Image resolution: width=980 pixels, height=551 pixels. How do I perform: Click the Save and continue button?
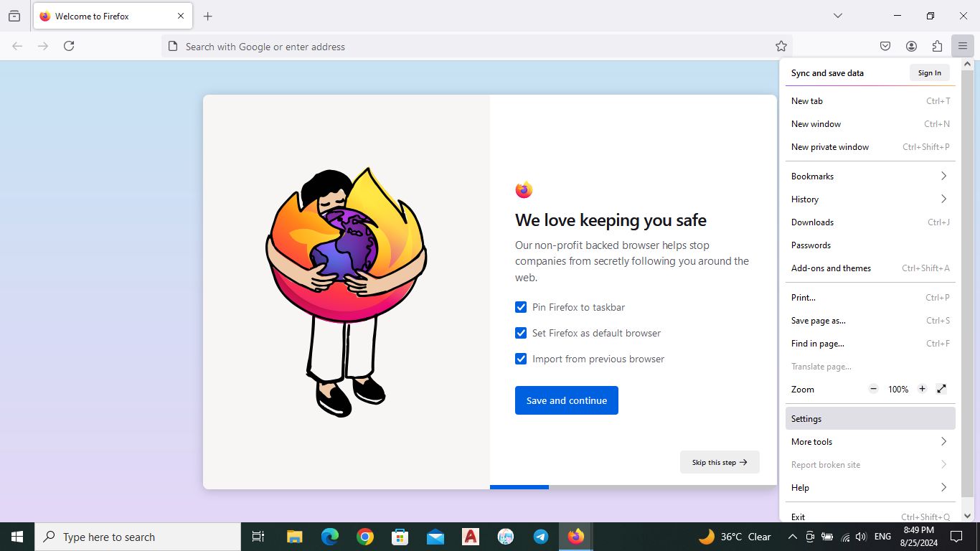(567, 400)
